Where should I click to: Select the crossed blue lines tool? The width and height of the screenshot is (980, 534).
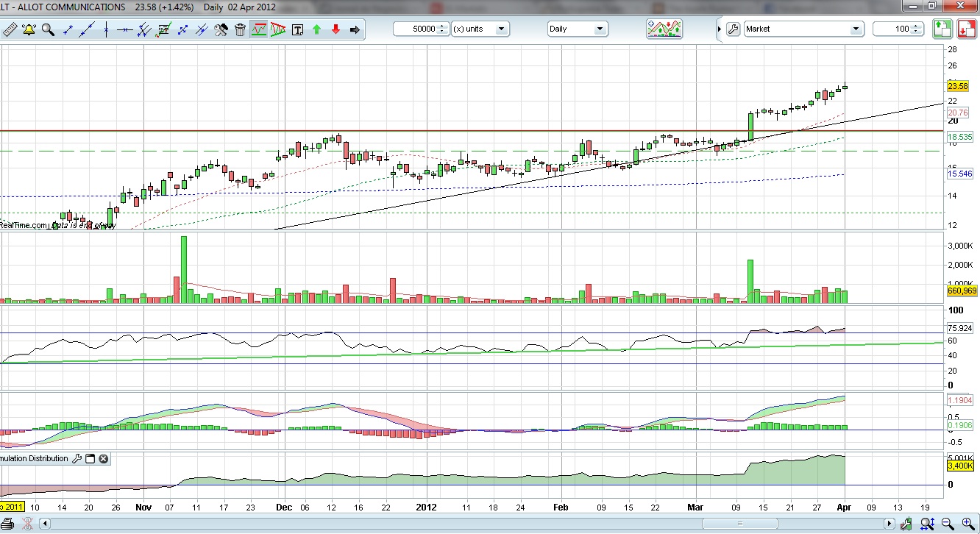202,29
